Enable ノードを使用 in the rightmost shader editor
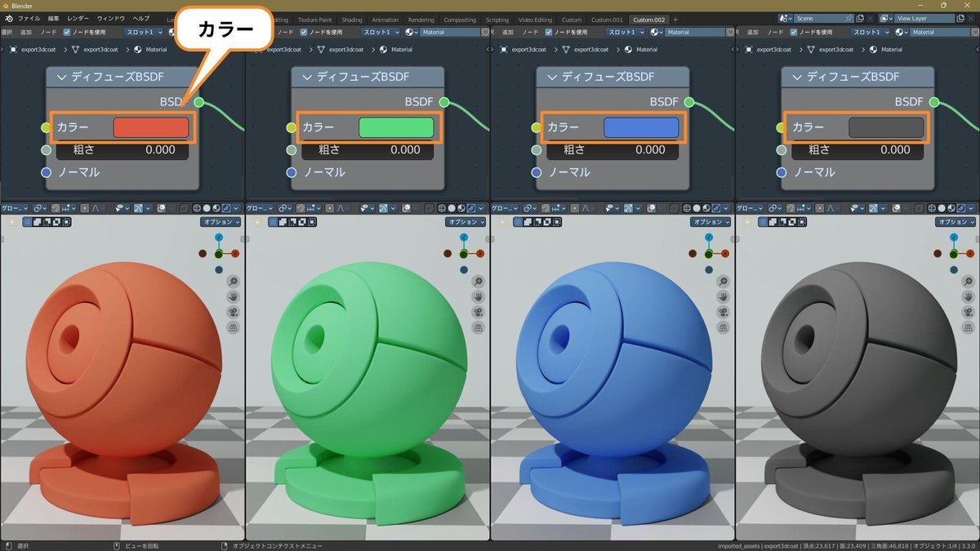This screenshot has width=980, height=551. 794,33
